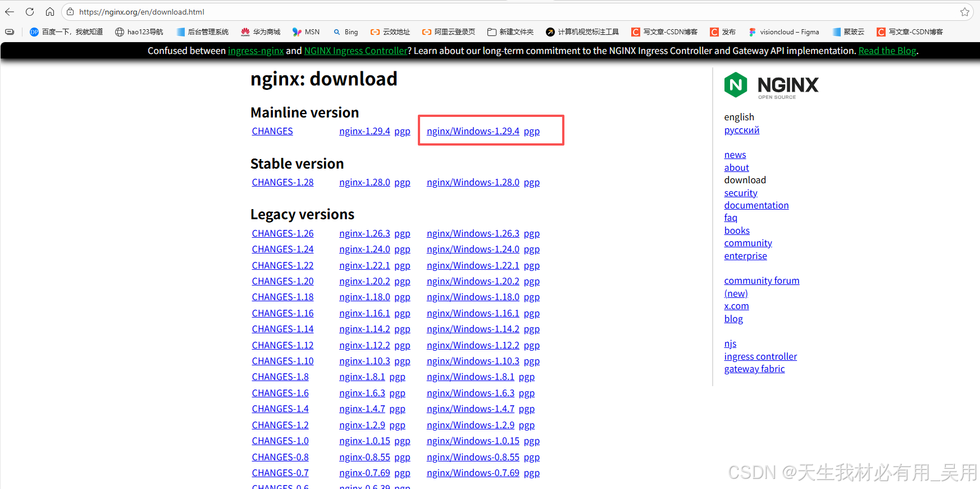Open mainline CHANGES link
The height and width of the screenshot is (489, 980).
272,131
